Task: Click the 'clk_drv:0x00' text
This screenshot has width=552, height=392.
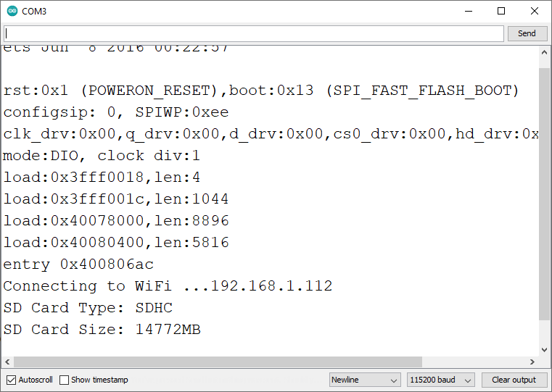Action: [x=59, y=134]
